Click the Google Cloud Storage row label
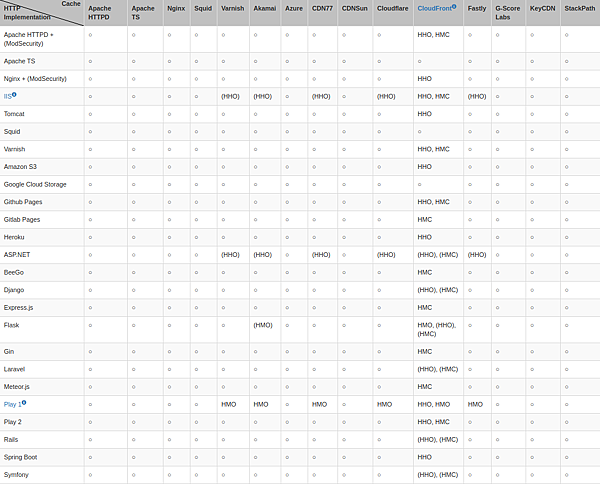The height and width of the screenshot is (484, 600). tap(35, 184)
